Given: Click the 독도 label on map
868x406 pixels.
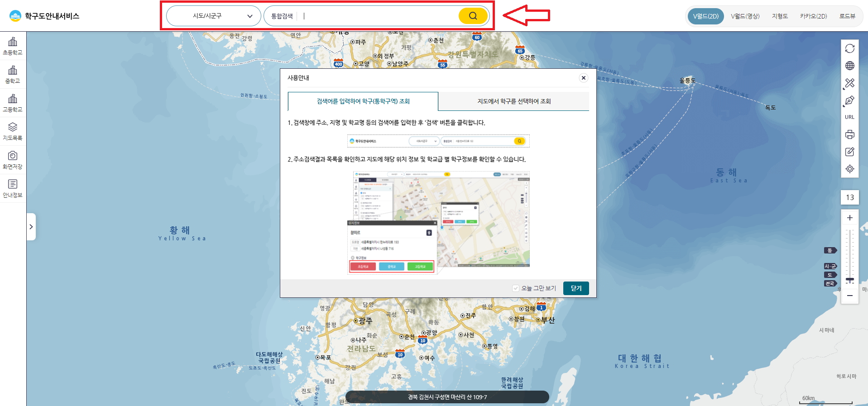Looking at the screenshot, I should (x=771, y=108).
